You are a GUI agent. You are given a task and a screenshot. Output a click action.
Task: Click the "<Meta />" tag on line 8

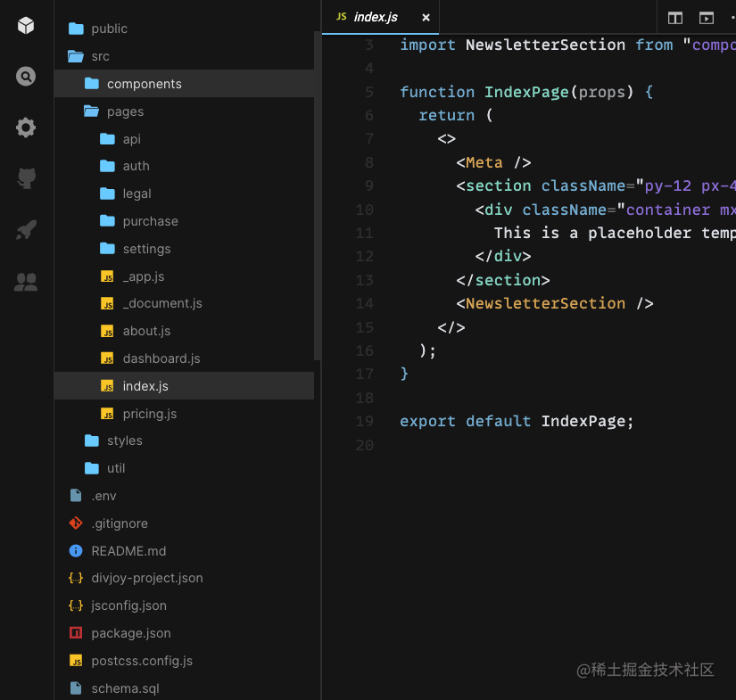click(x=494, y=163)
